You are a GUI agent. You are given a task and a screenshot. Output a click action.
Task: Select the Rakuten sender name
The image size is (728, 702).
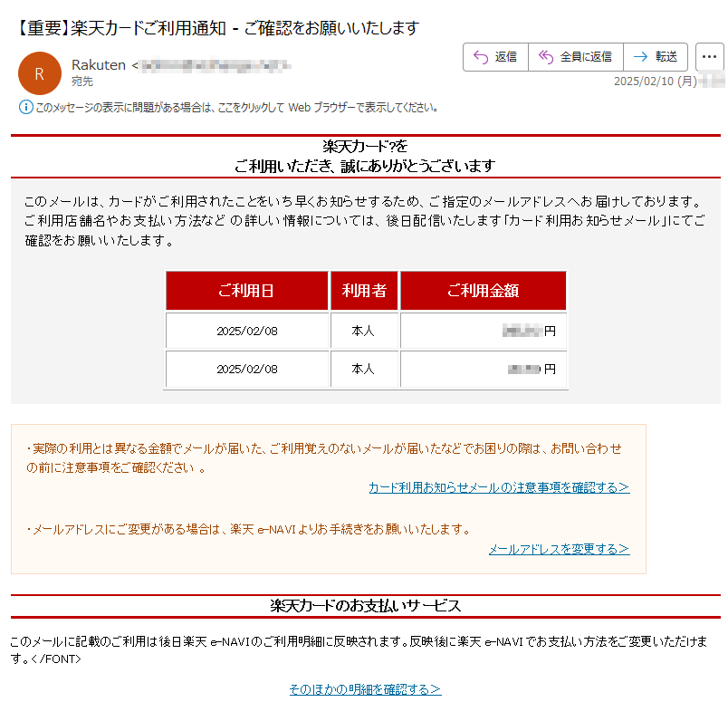coord(99,65)
